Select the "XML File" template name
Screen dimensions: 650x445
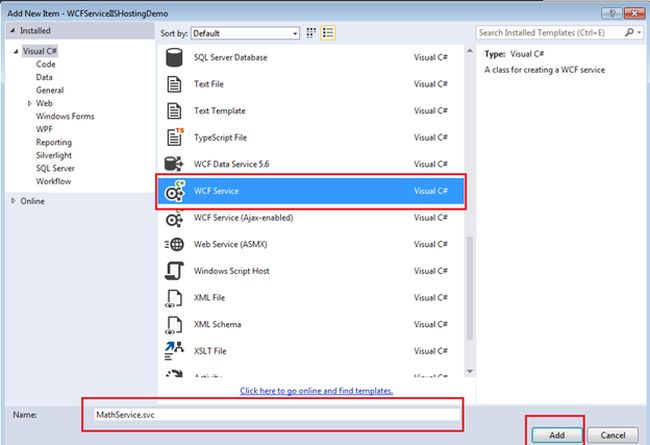tap(209, 298)
